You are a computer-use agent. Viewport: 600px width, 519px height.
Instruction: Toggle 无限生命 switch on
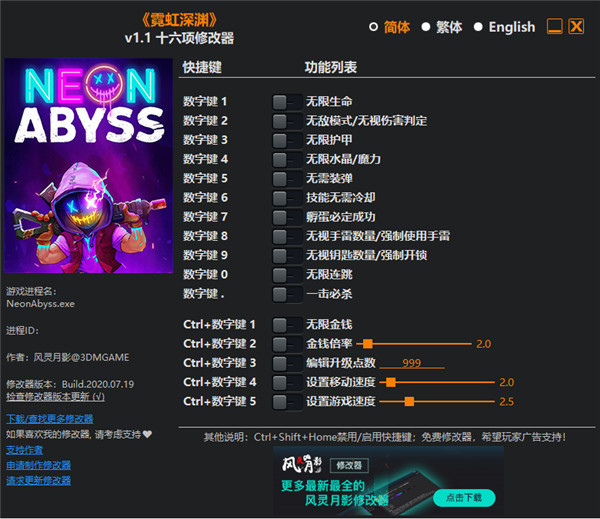pyautogui.click(x=287, y=102)
